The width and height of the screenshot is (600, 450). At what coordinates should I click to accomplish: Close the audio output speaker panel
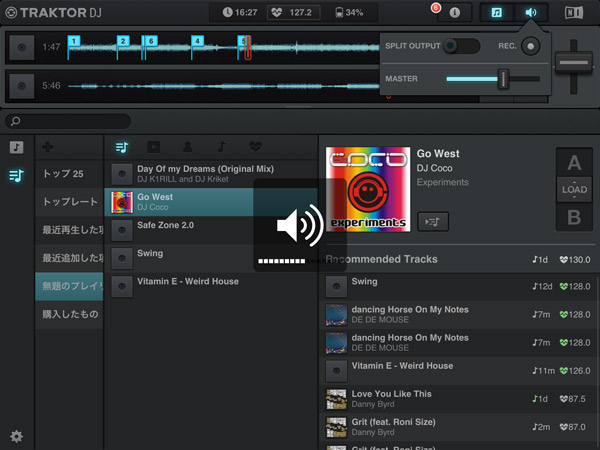[530, 13]
